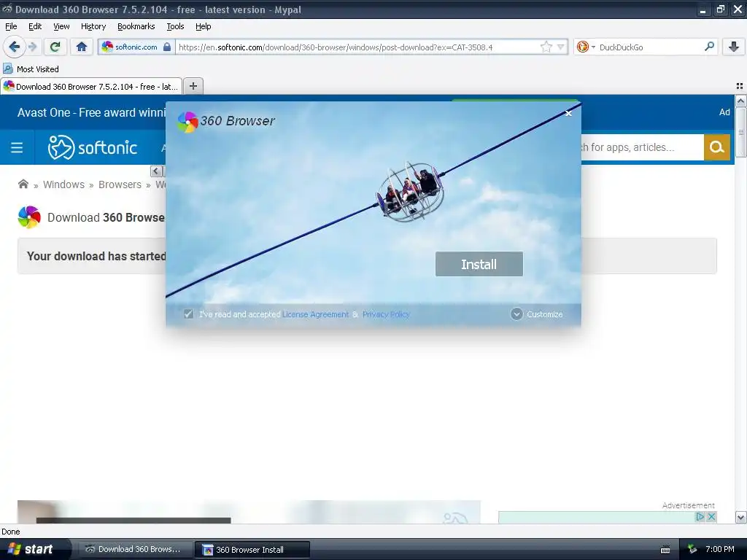Close the bottom advertisement with X icon
Viewport: 747px width, 560px height.
pos(711,517)
